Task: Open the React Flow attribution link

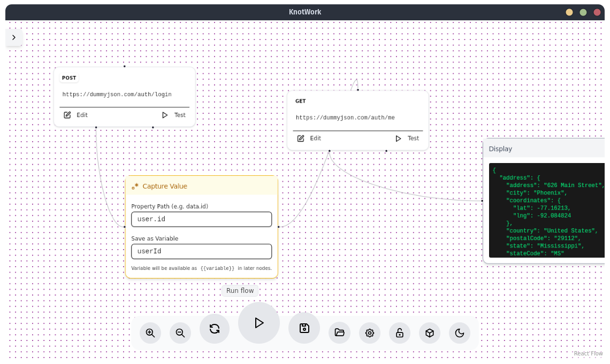Action: 588,353
